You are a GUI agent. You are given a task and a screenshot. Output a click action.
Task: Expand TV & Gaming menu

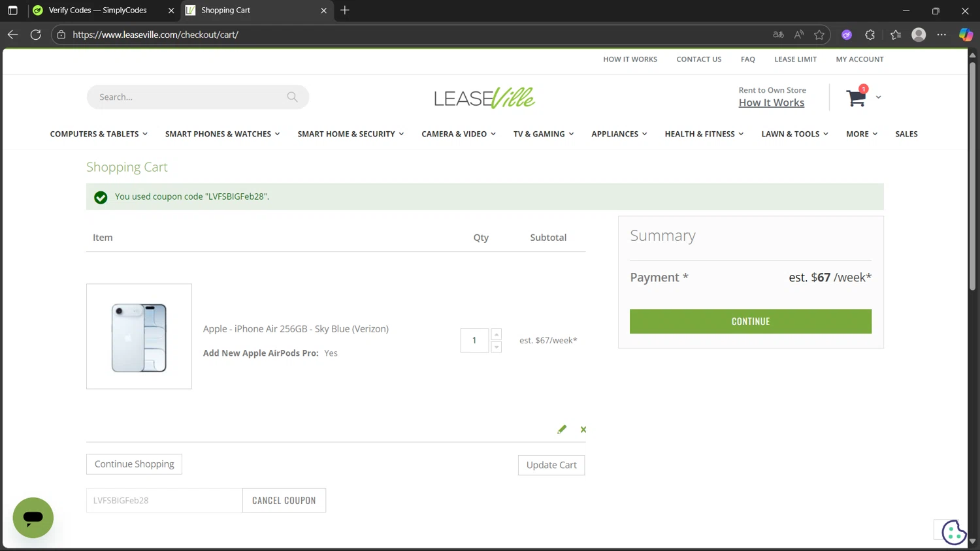tap(544, 134)
